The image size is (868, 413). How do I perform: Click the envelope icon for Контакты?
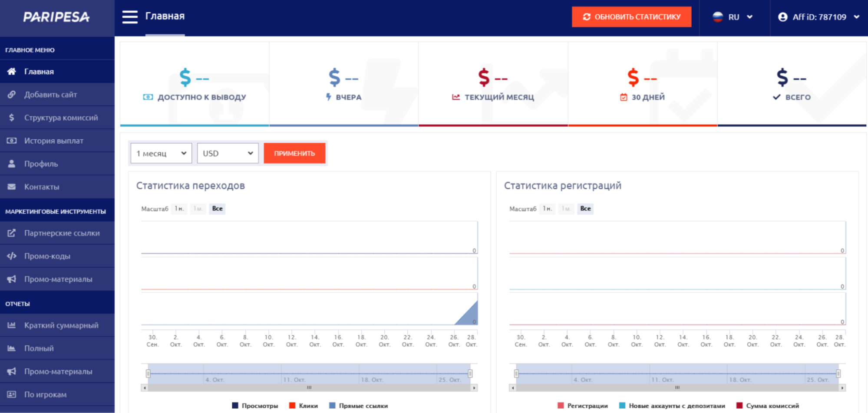12,187
